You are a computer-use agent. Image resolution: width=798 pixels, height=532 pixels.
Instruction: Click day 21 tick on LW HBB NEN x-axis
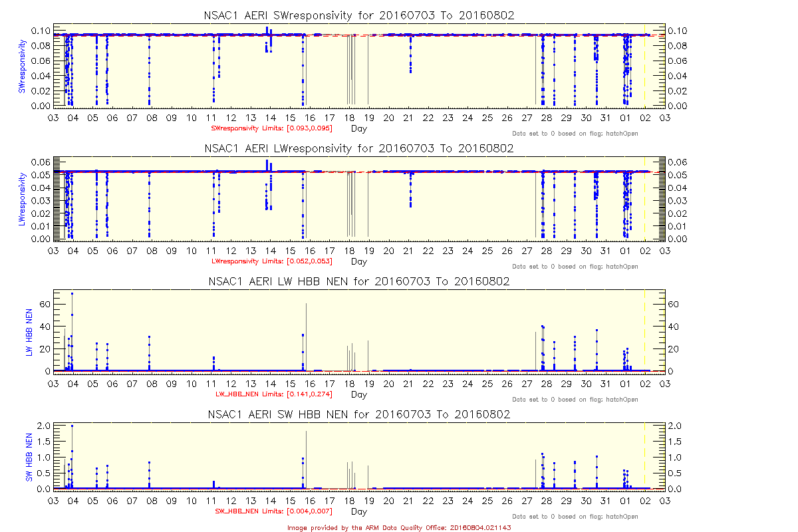coord(408,384)
